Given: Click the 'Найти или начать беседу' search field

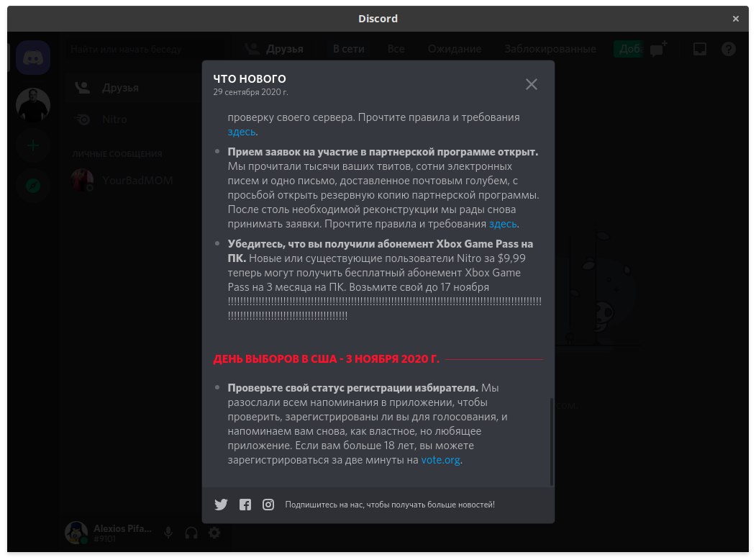Looking at the screenshot, I should 145,49.
